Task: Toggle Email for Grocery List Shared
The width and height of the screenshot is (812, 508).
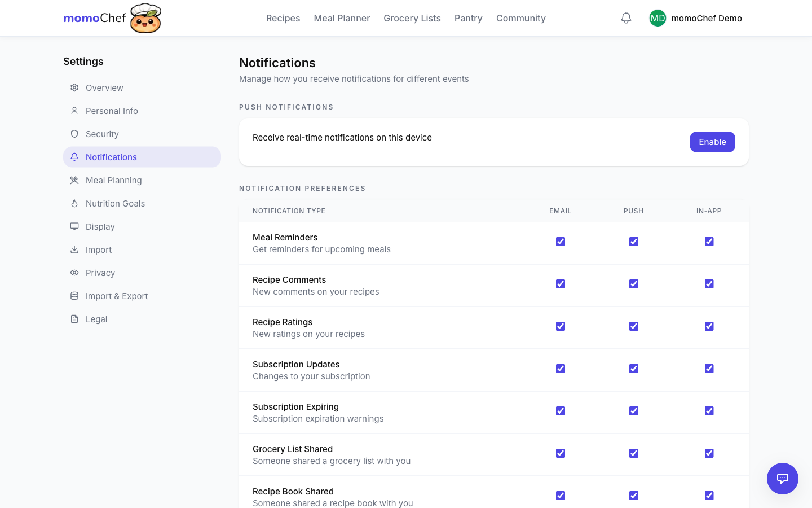Action: click(561, 453)
